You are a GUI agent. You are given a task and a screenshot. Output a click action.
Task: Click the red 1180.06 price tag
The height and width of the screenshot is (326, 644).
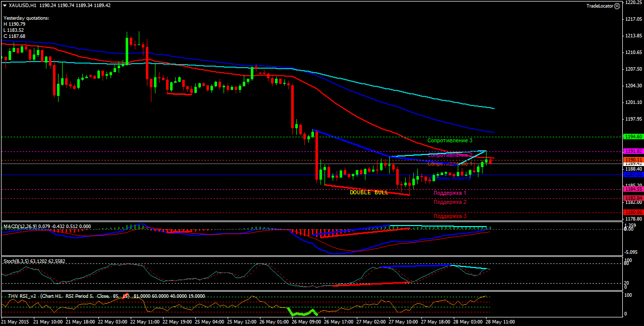pos(633,212)
